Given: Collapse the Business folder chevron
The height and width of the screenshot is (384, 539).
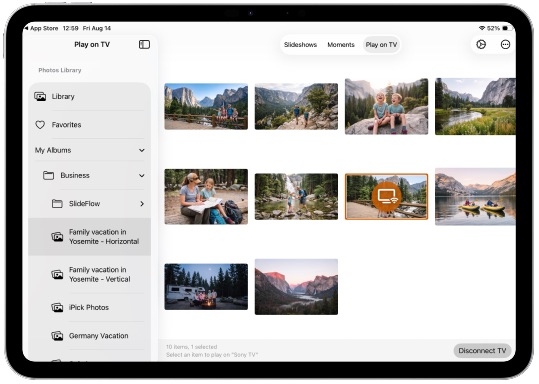Looking at the screenshot, I should pos(142,175).
